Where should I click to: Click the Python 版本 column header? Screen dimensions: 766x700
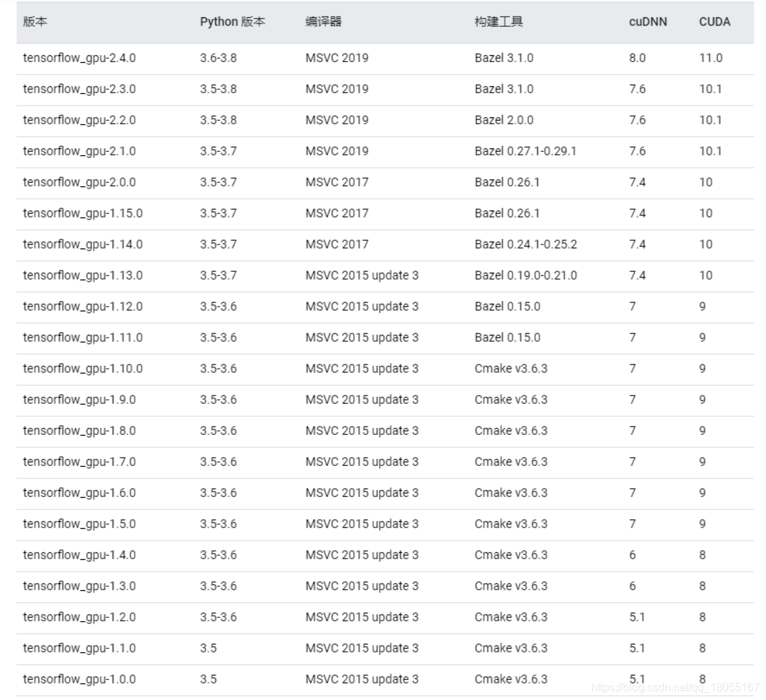pos(233,22)
